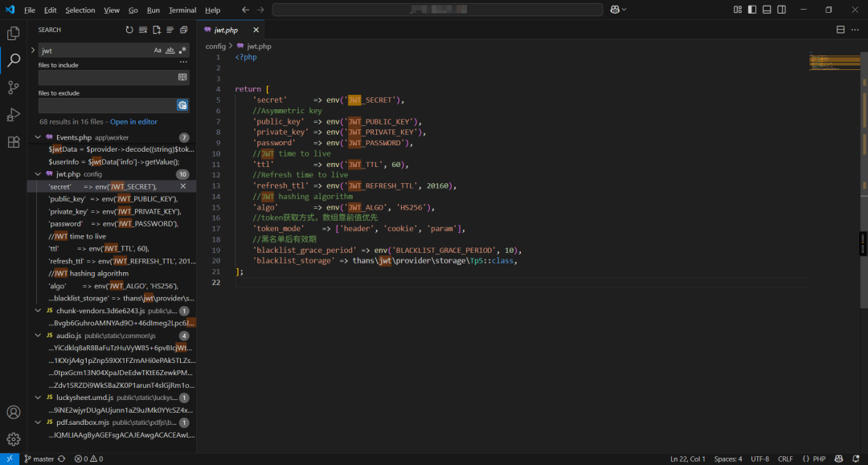Expand the Replace field chevron
868x465 pixels.
[33, 50]
